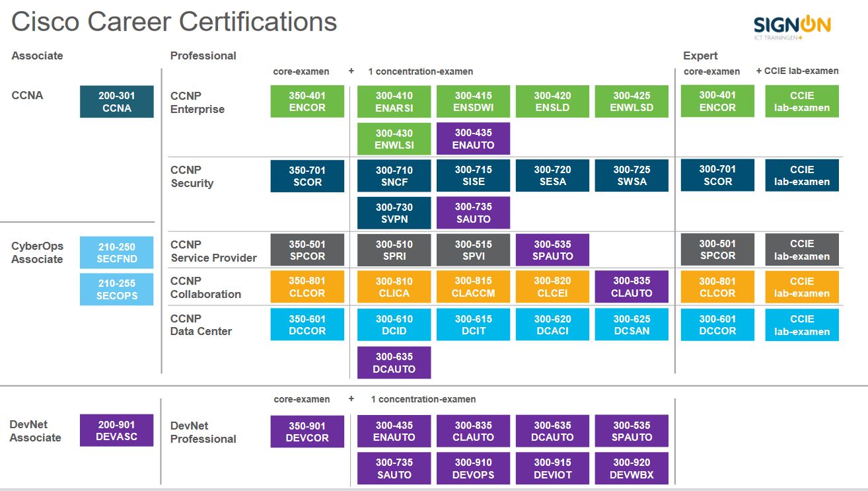This screenshot has height=491, width=868.
Task: Select the CCNP Security category label
Action: point(190,176)
